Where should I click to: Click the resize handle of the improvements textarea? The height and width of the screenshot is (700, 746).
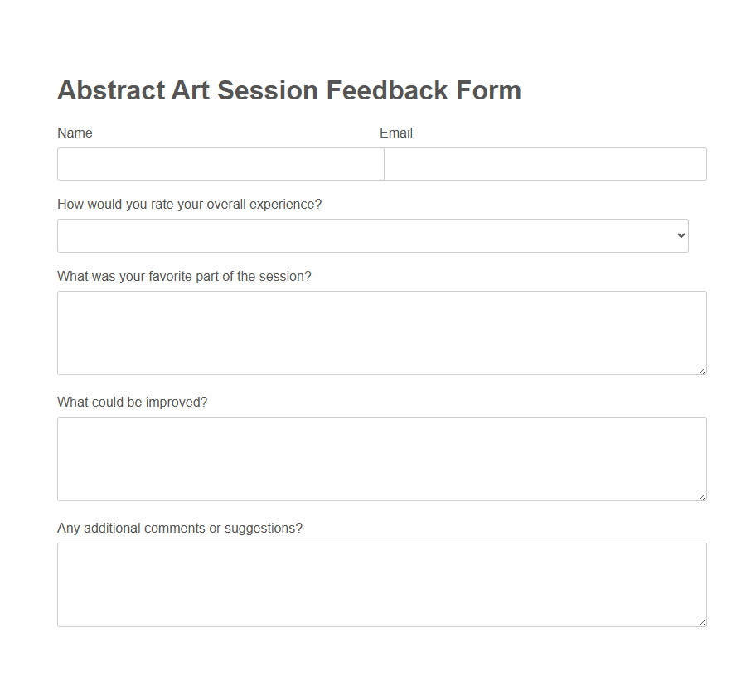[x=703, y=496]
